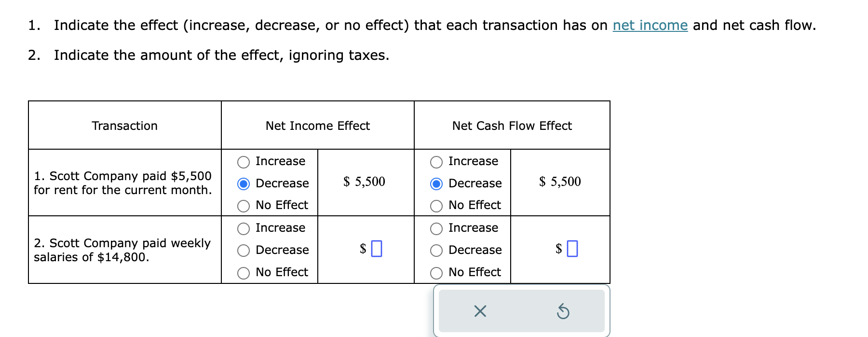
Task: Open the net income definition link
Action: pyautogui.click(x=650, y=25)
